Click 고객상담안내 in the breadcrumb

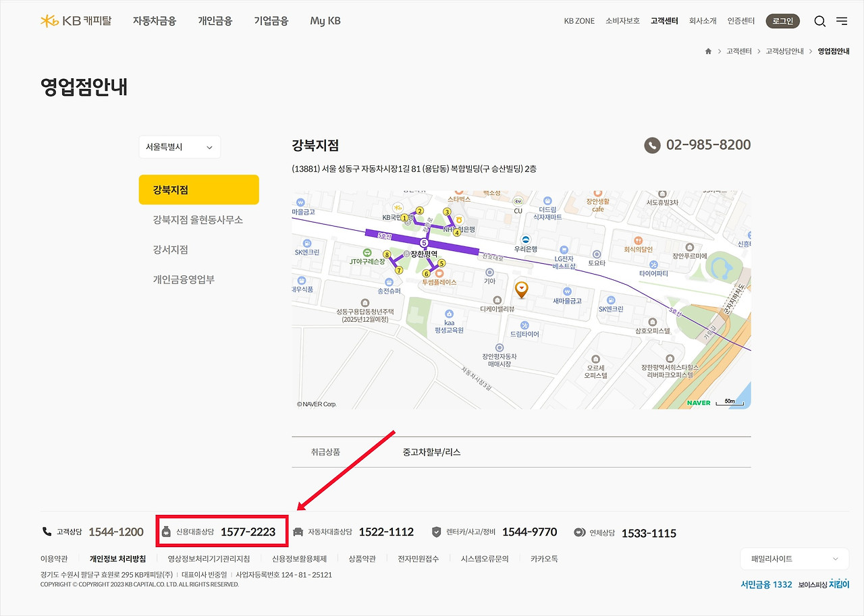784,51
